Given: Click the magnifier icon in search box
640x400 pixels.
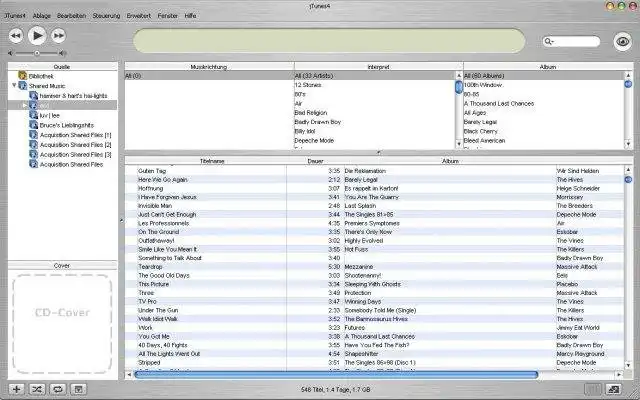Looking at the screenshot, I should [x=549, y=41].
